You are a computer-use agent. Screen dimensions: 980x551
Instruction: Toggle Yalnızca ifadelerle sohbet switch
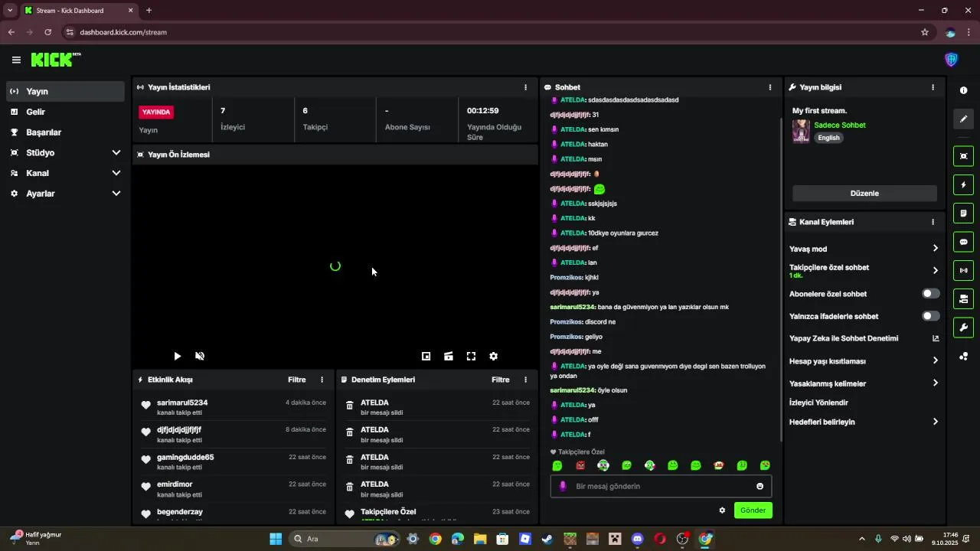point(930,316)
